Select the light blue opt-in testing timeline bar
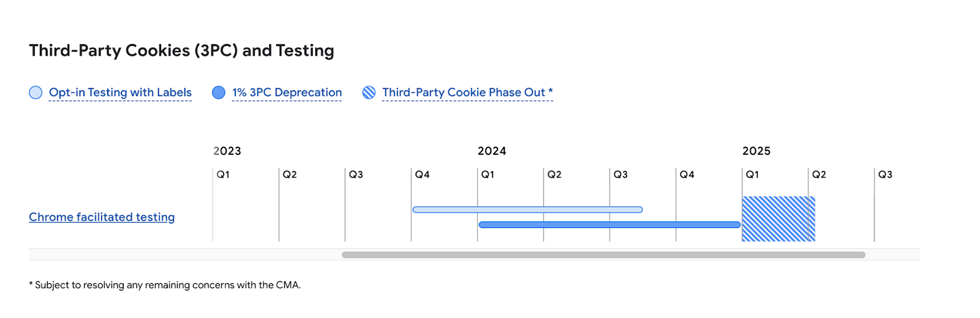This screenshot has height=318, width=980. (x=527, y=210)
